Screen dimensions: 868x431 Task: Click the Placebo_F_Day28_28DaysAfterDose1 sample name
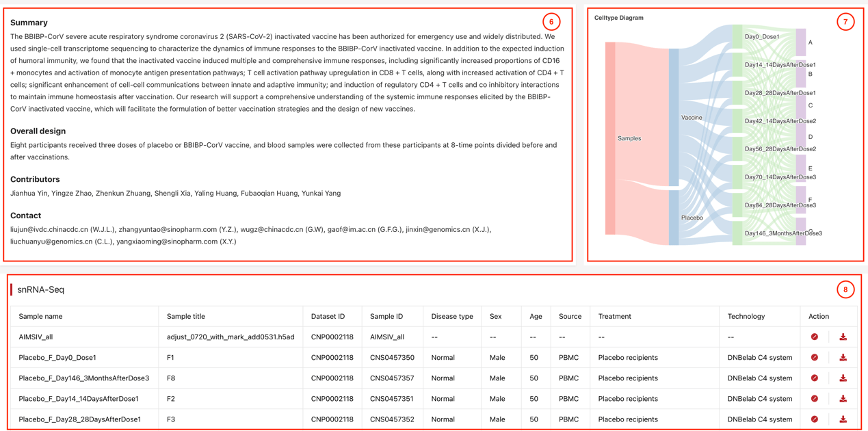coord(80,419)
